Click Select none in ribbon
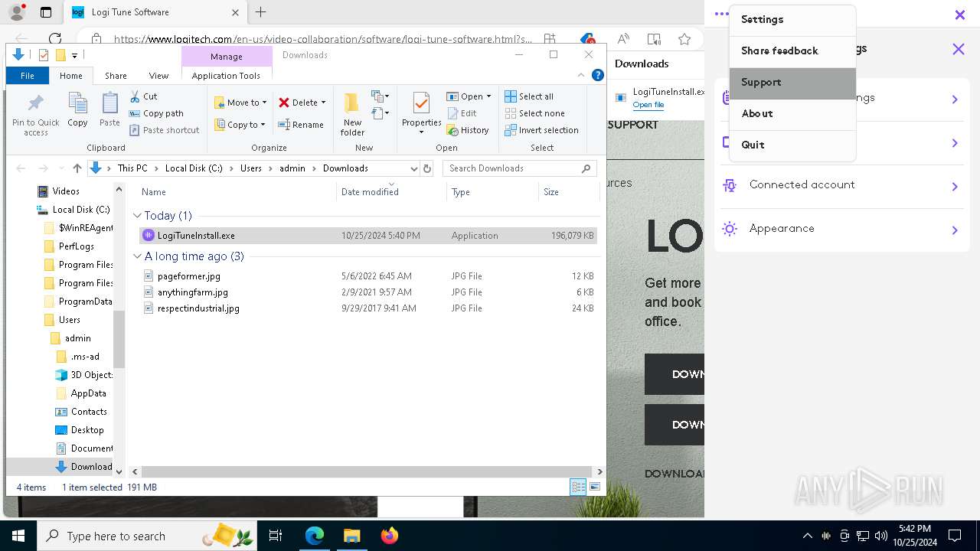980x551 pixels. pyautogui.click(x=534, y=113)
